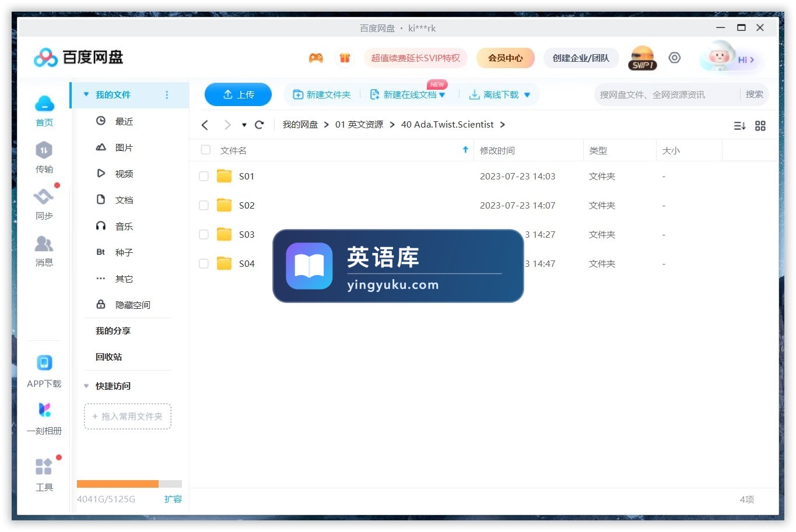Open 同步 sync panel
Screen dimensions: 796x532
point(44,204)
